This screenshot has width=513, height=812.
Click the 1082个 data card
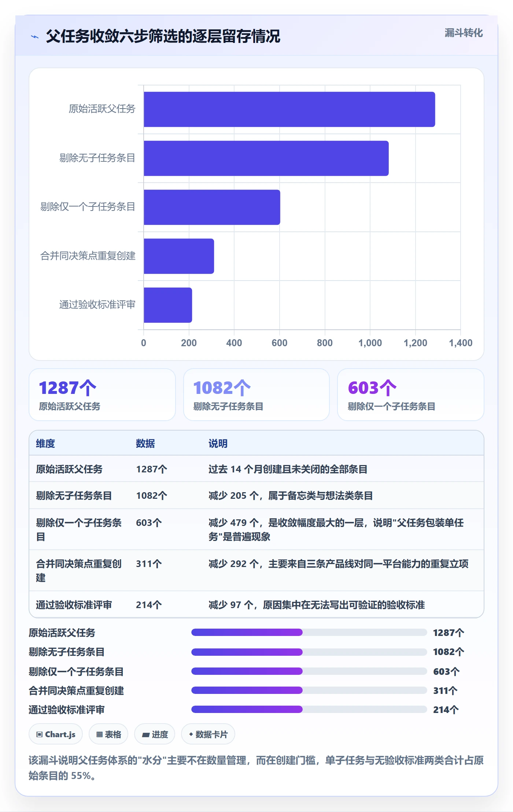click(x=256, y=395)
